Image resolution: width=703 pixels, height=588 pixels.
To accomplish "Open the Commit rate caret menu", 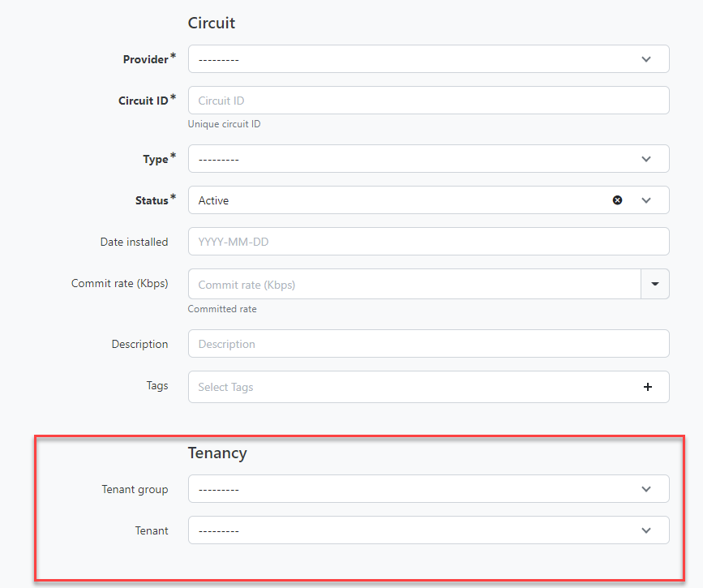I will (x=655, y=284).
